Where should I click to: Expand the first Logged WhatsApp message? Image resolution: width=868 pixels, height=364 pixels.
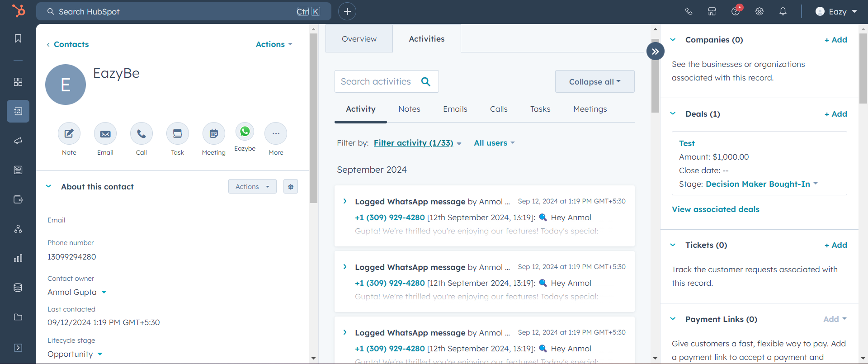point(345,201)
